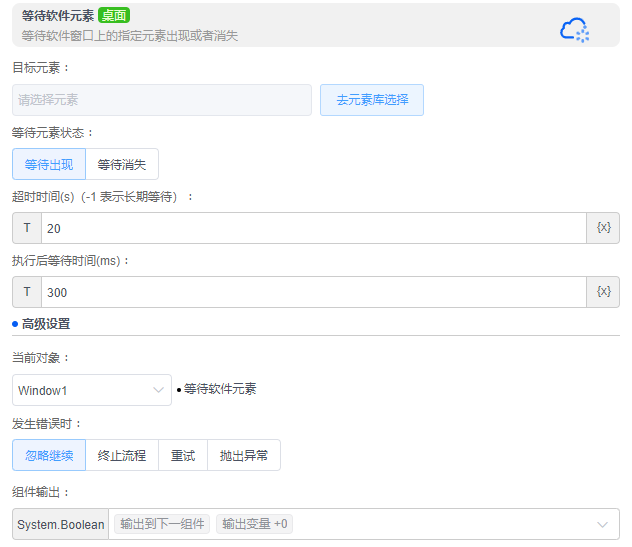
Task: Click the 等待软件元素 title text
Action: click(58, 16)
